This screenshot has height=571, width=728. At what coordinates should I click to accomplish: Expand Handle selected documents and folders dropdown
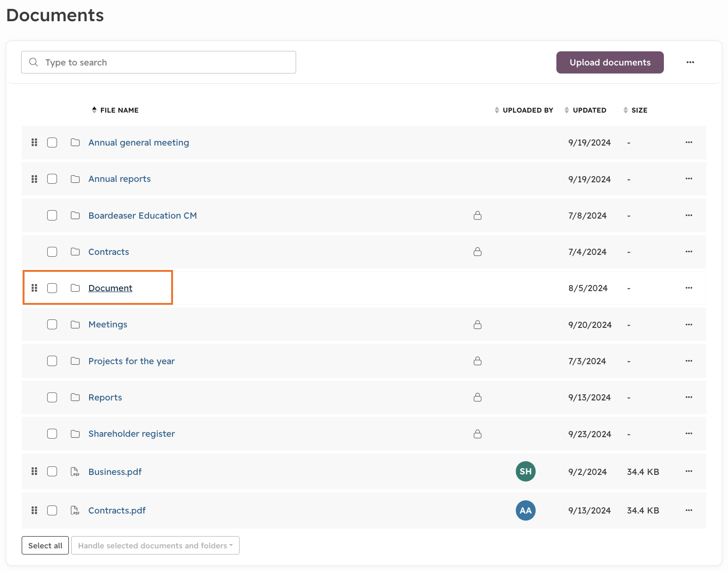click(x=155, y=546)
